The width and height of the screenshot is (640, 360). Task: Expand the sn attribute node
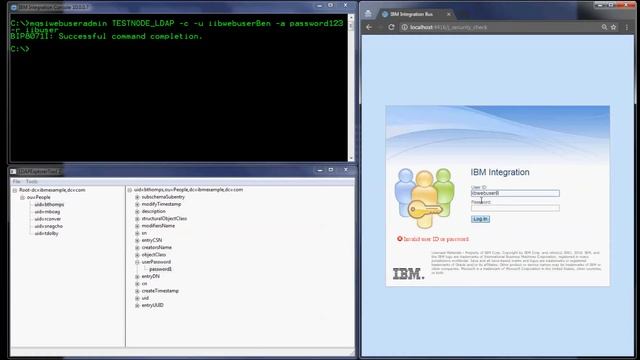click(x=138, y=233)
